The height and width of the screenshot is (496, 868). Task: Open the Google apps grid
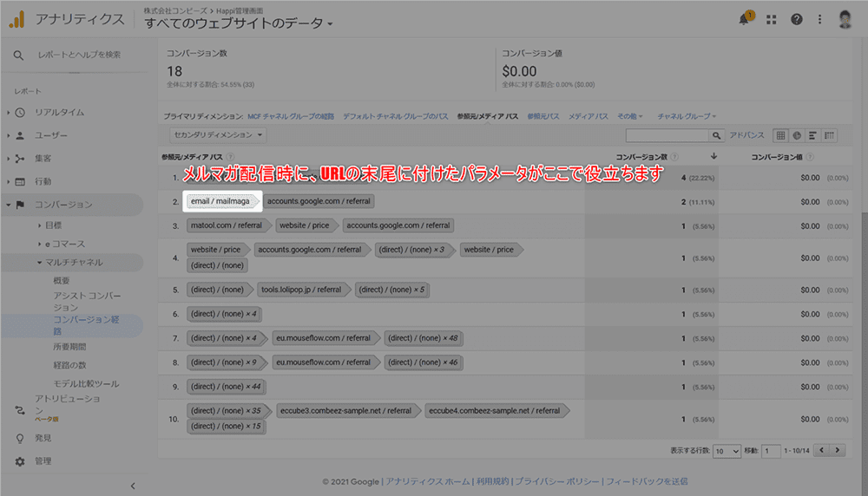[771, 20]
